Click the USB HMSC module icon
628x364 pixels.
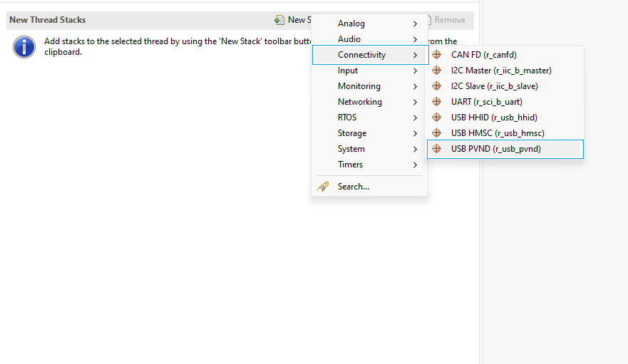(x=436, y=132)
